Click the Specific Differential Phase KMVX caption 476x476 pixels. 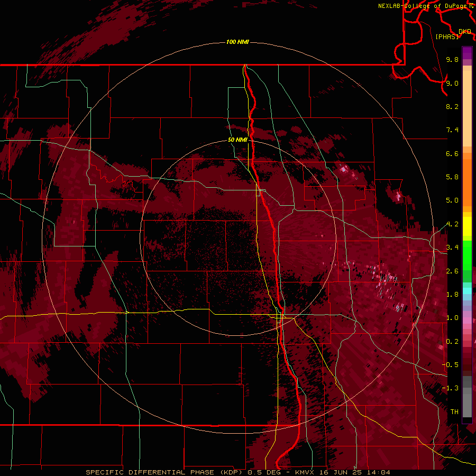238,472
